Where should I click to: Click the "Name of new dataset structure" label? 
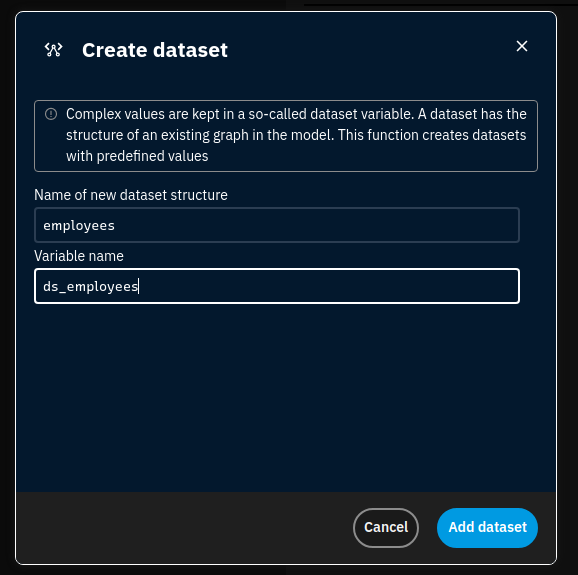[x=131, y=195]
